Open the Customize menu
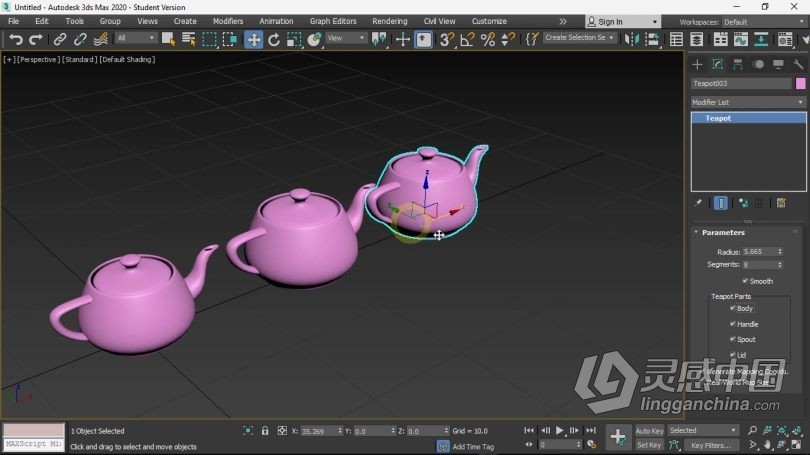The image size is (810, 455). [489, 21]
